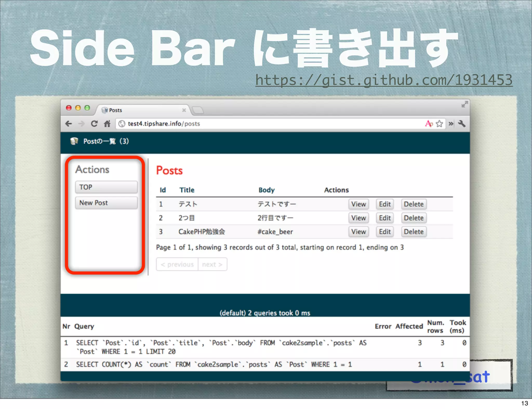Click the Actions sidebar heading
532x409 pixels.
tap(92, 169)
